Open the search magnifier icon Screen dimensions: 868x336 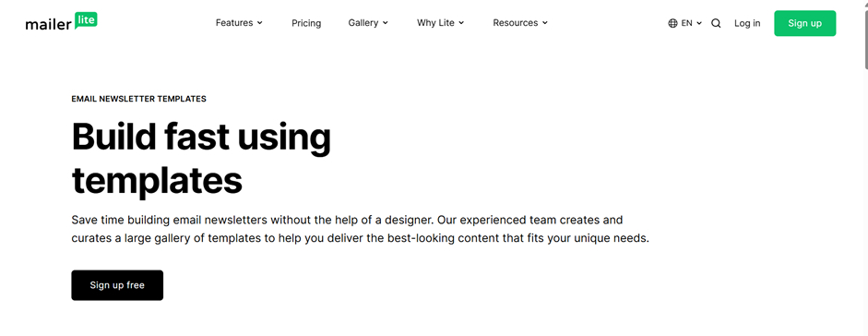pyautogui.click(x=716, y=23)
